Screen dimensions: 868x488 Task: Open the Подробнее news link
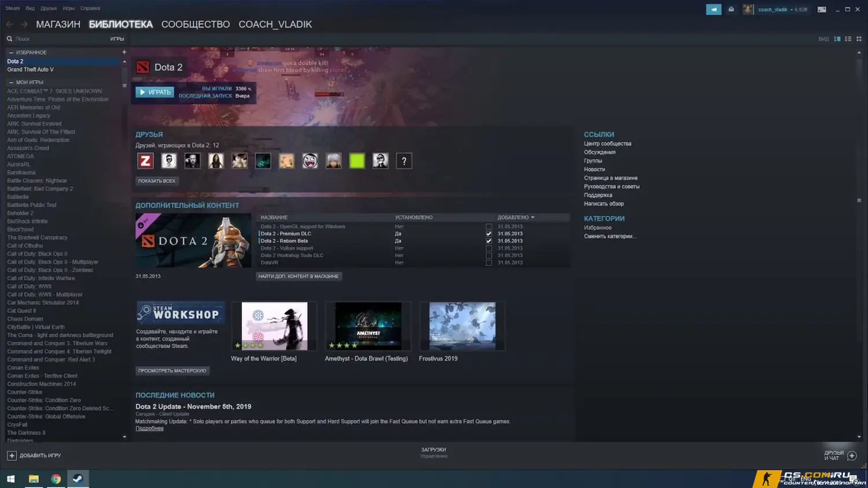click(149, 428)
